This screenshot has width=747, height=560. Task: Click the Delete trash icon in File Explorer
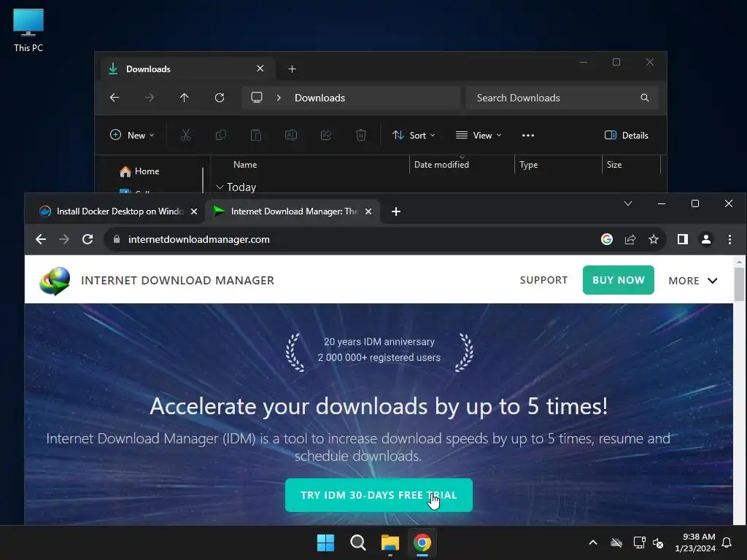coord(361,135)
